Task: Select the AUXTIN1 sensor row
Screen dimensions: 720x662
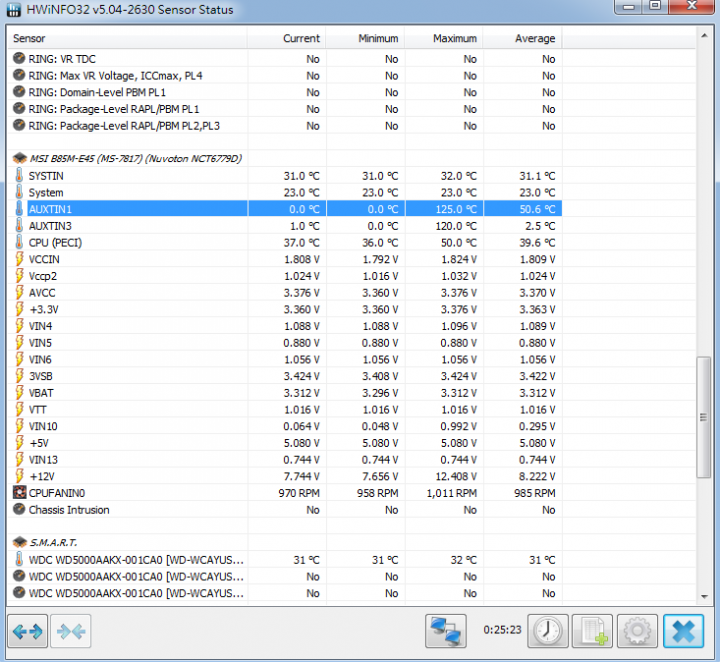Action: click(285, 209)
